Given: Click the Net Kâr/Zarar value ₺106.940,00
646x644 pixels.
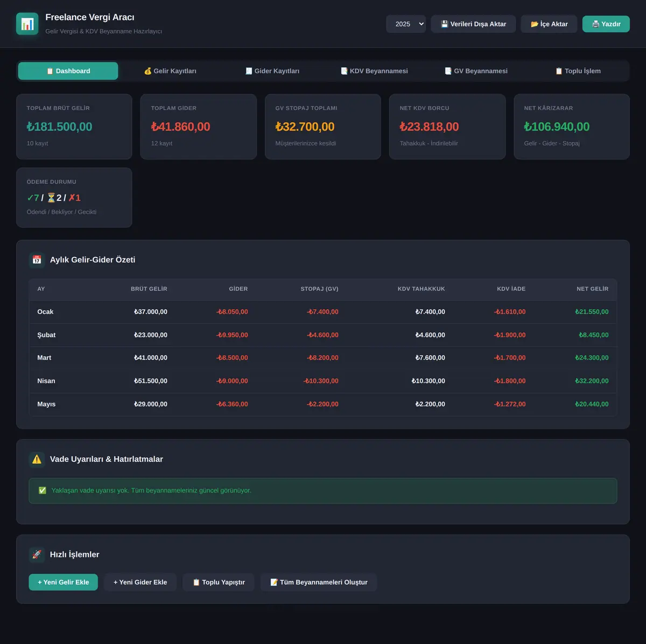Looking at the screenshot, I should click(x=557, y=127).
